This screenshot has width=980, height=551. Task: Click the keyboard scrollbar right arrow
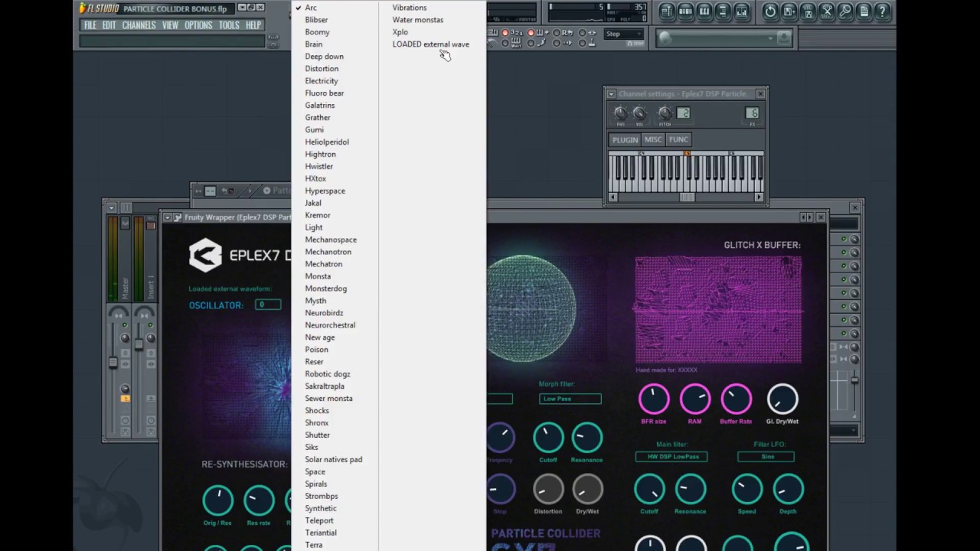pyautogui.click(x=759, y=197)
